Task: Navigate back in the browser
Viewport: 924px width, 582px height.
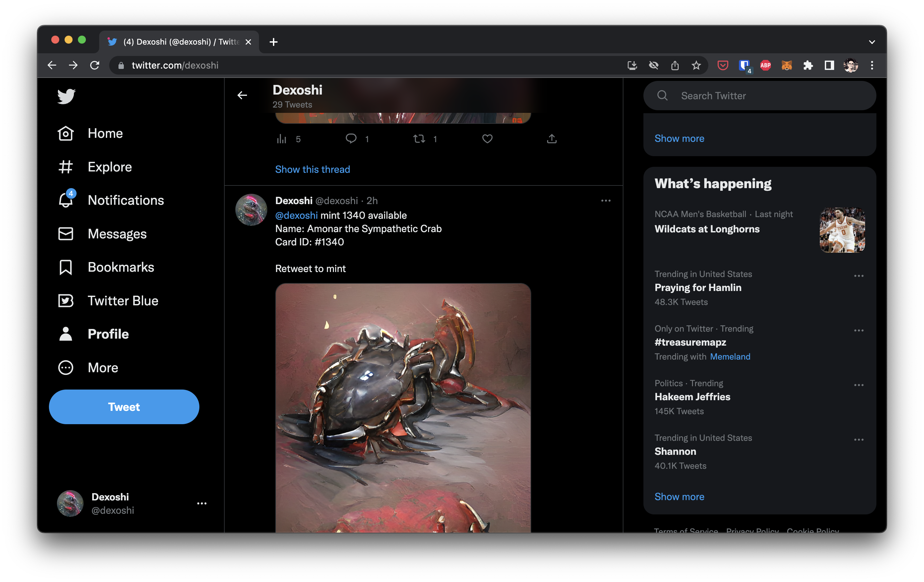Action: tap(52, 65)
